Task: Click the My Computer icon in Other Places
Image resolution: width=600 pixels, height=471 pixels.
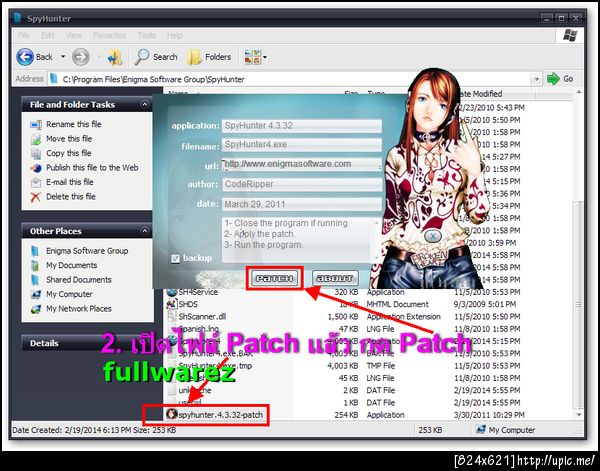Action: (x=36, y=294)
